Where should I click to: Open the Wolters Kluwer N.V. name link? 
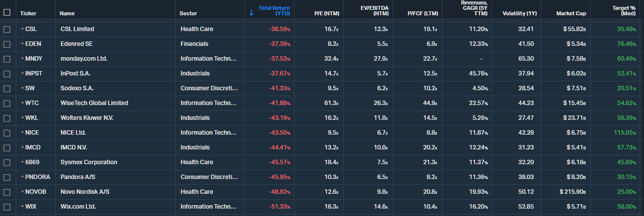[x=87, y=118]
